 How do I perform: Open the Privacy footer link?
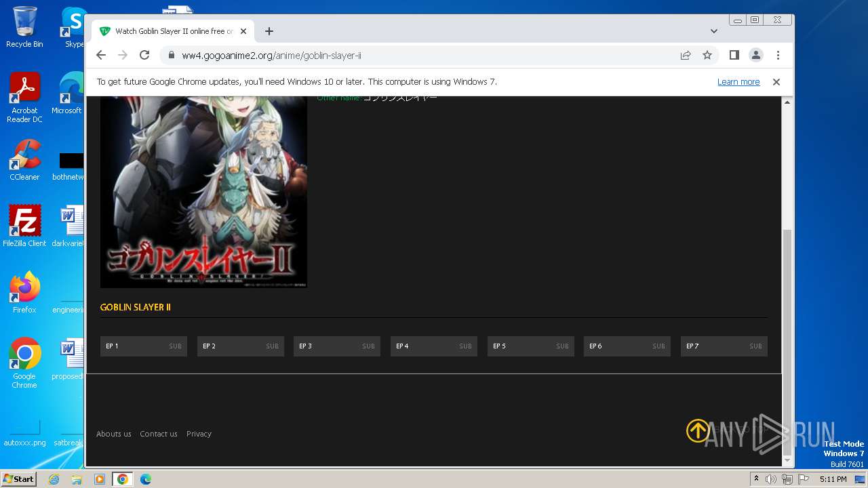coord(199,434)
